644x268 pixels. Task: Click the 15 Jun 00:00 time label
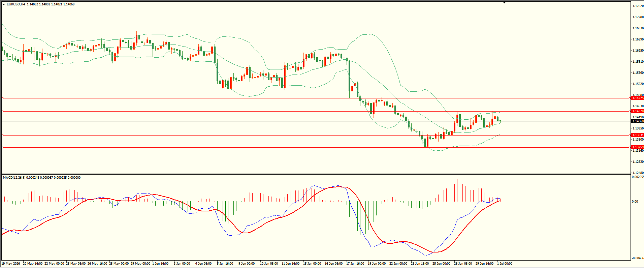point(312,264)
